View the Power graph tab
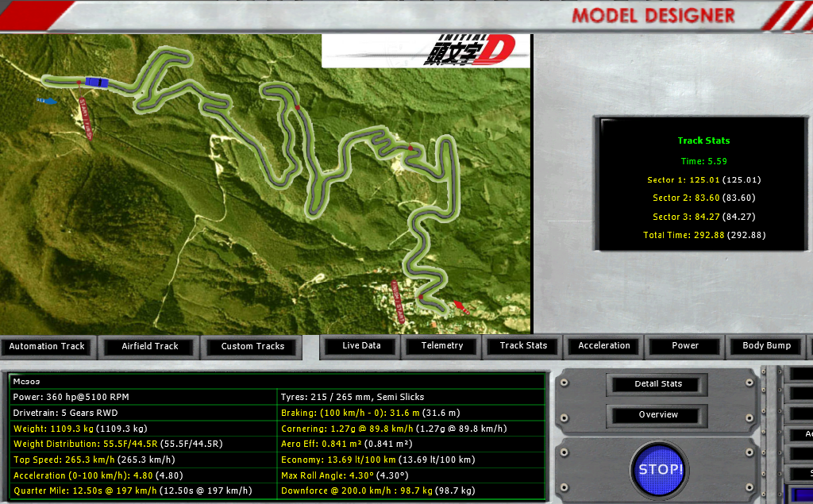813x504 pixels. pyautogui.click(x=685, y=346)
